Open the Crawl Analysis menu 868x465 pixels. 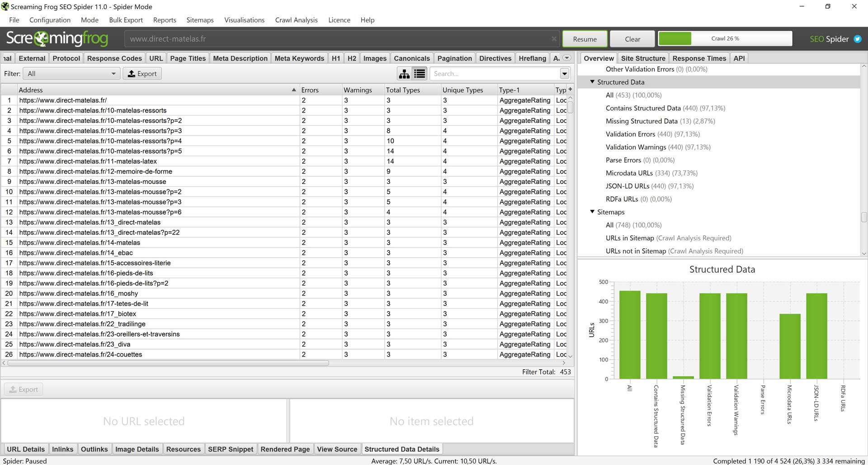[296, 20]
